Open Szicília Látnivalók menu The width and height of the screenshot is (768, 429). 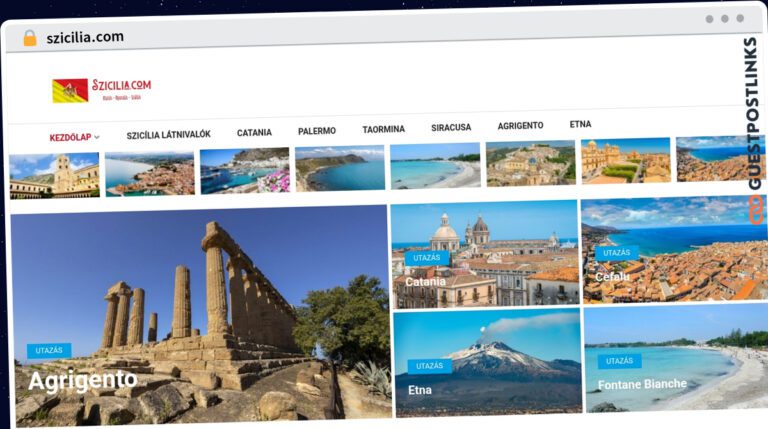168,135
